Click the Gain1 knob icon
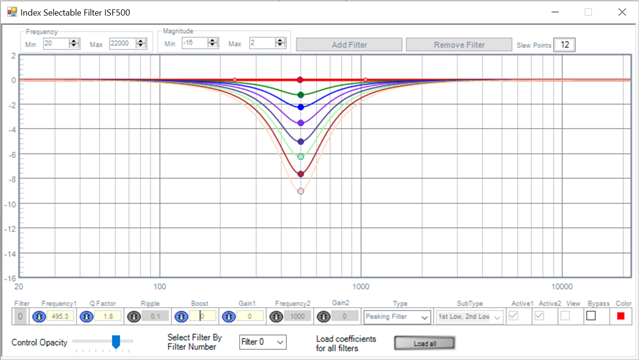 pyautogui.click(x=229, y=316)
